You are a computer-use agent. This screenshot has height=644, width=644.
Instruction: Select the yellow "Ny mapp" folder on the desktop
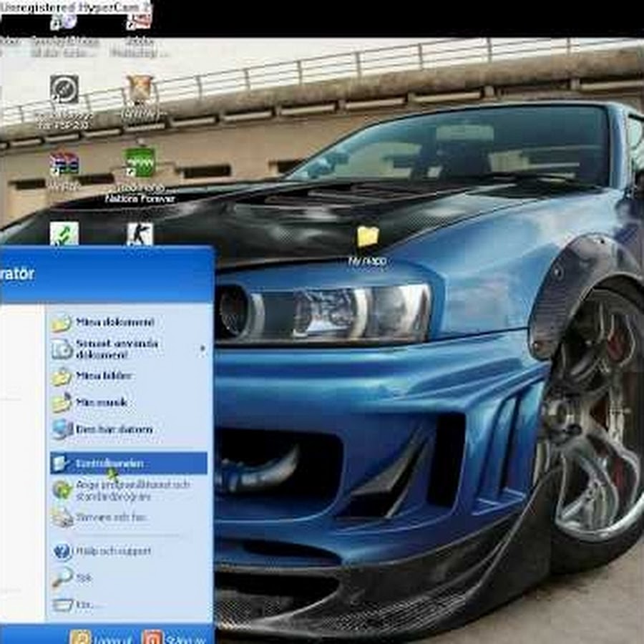pos(367,238)
